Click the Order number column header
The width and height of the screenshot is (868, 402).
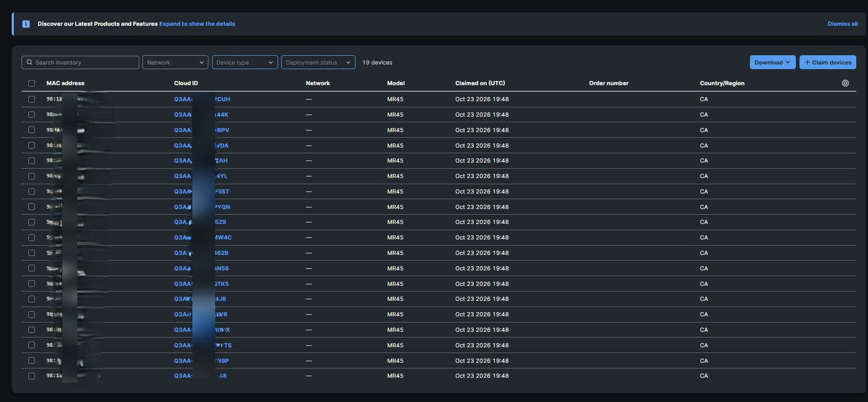[x=609, y=83]
